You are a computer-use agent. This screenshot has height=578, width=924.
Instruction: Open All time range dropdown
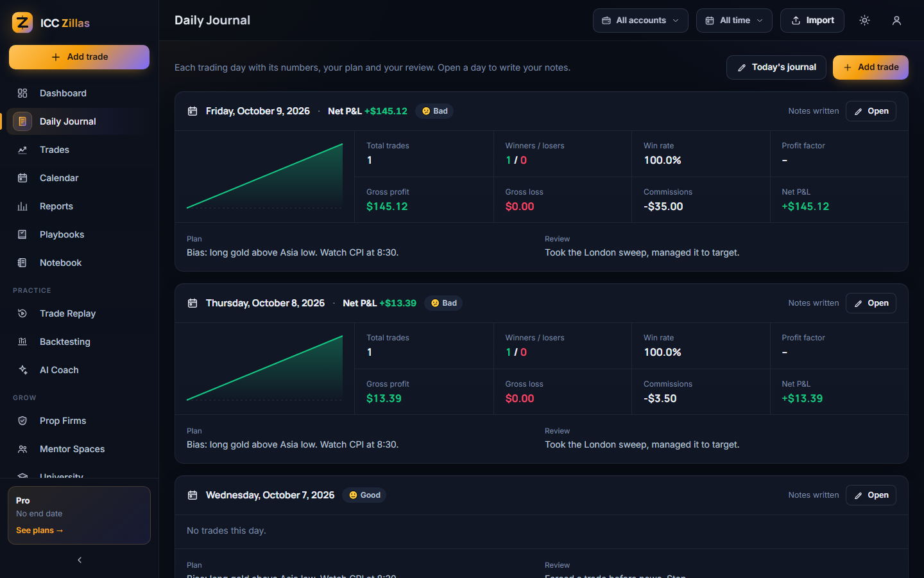734,21
